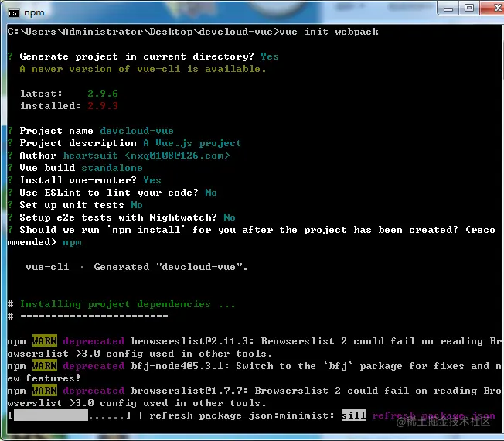This screenshot has width=504, height=441.
Task: Click the 'npm' window title text
Action: point(34,13)
